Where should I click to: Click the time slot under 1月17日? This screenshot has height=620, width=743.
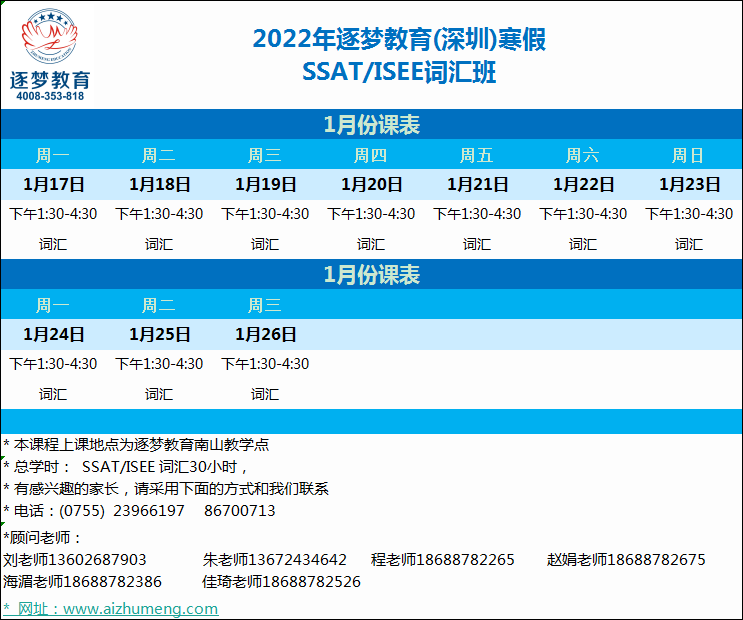[53, 214]
